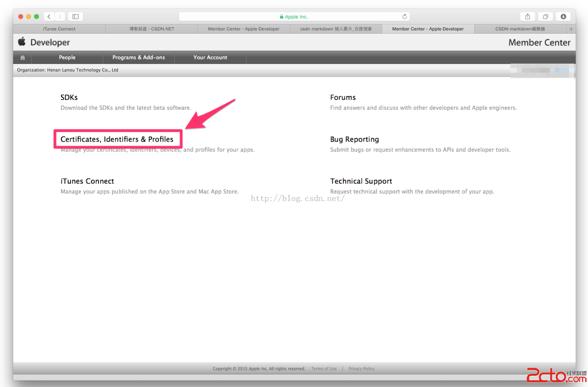Show all tabs overview icon
Viewport: 588px width, 387px height.
[x=545, y=17]
